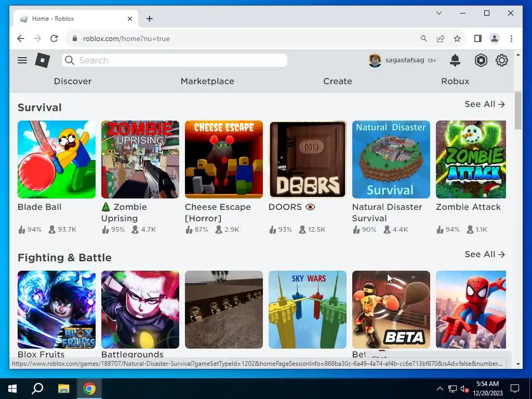Open Natural Disaster Survival thumbnail

pos(391,159)
